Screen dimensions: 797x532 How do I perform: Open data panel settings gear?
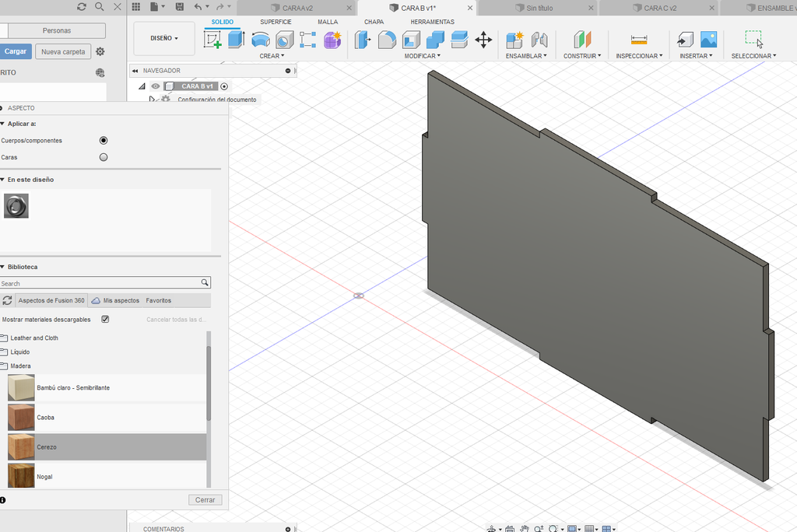[100, 51]
